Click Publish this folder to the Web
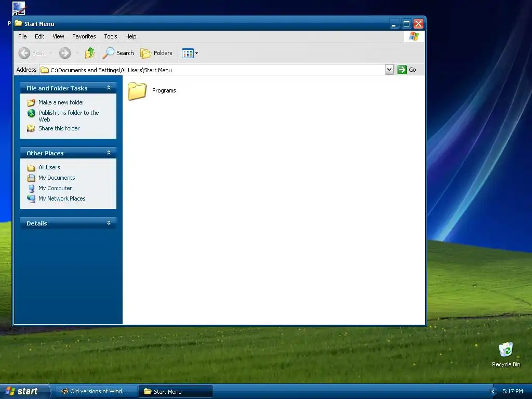This screenshot has width=532, height=399. [x=69, y=116]
